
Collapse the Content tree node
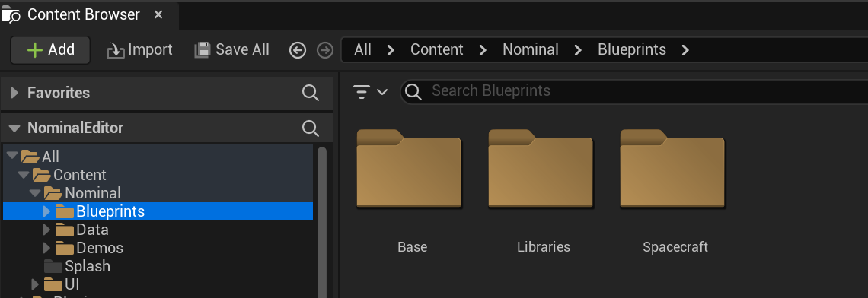(24, 175)
